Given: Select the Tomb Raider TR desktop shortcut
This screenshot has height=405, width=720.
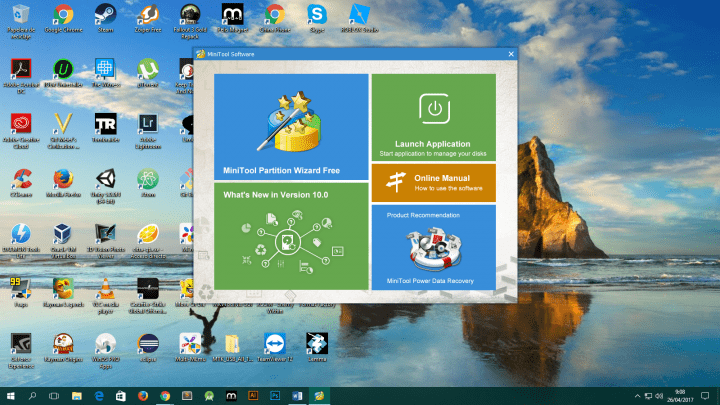Looking at the screenshot, I should (106, 128).
